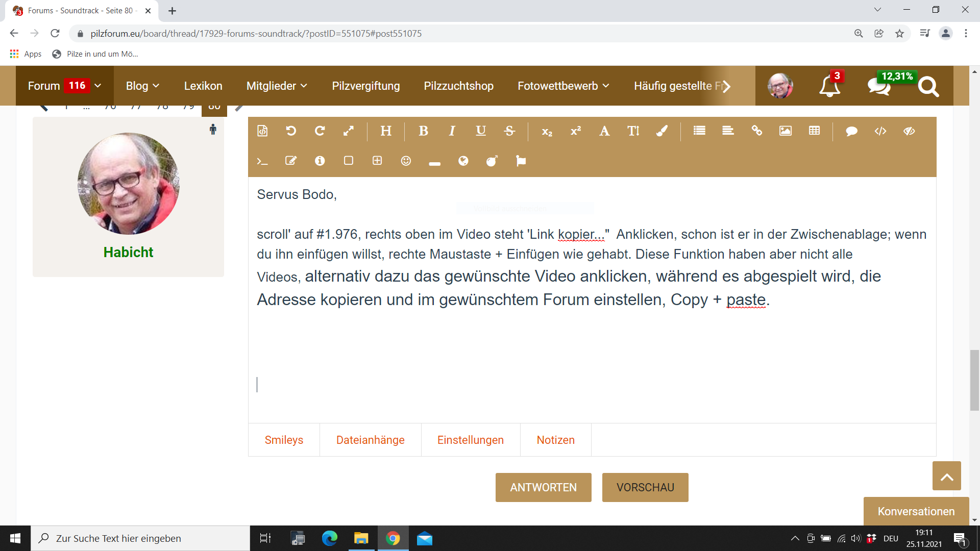Open smiley insert icon in toolbar
The height and width of the screenshot is (551, 980).
406,161
